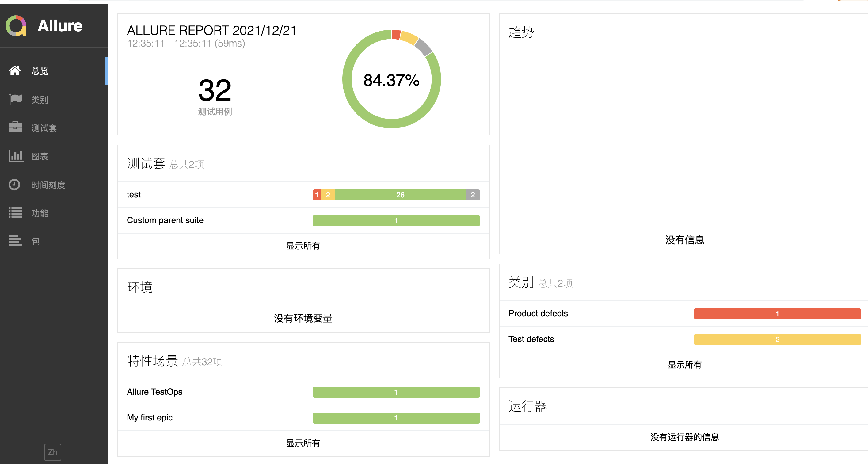Click the 84.37% donut chart center
Viewport: 868px width, 464px height.
point(391,80)
